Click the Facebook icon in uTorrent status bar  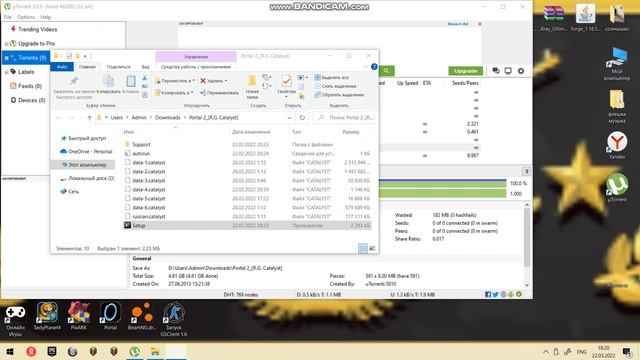[488, 294]
